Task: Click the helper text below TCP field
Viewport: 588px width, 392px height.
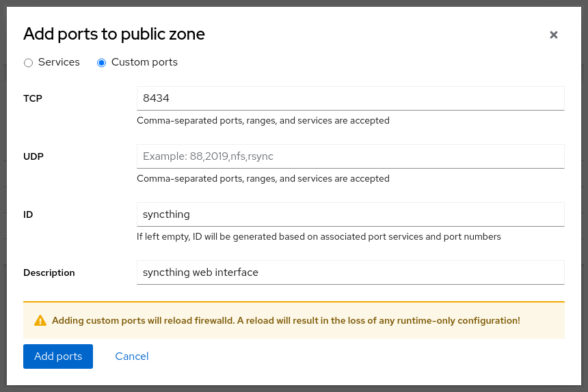Action: [263, 121]
